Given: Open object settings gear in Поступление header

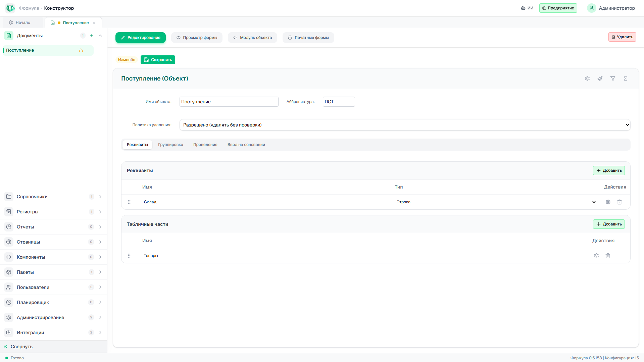Looking at the screenshot, I should [587, 79].
